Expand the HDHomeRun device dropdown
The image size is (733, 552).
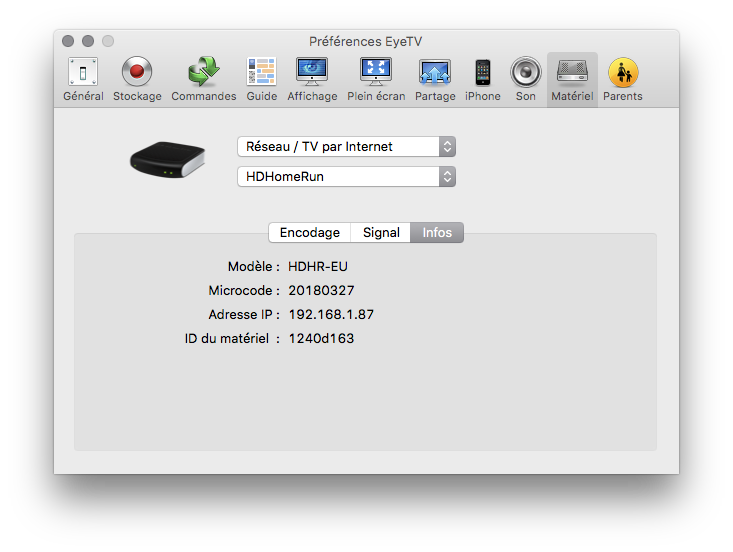tap(346, 177)
